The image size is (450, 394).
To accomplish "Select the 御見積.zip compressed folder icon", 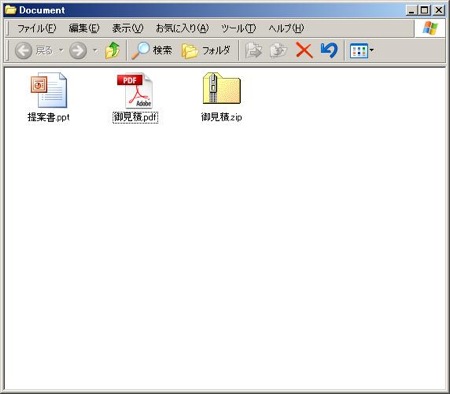I will 222,88.
